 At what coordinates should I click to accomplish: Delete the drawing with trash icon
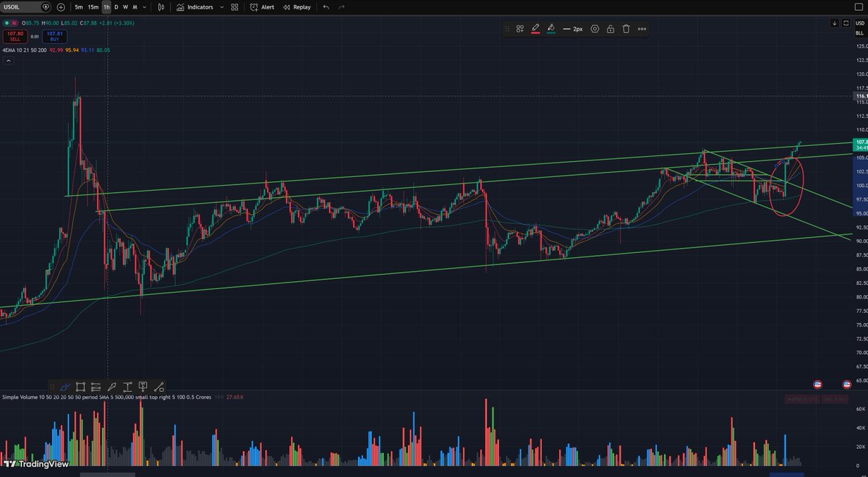pos(626,29)
